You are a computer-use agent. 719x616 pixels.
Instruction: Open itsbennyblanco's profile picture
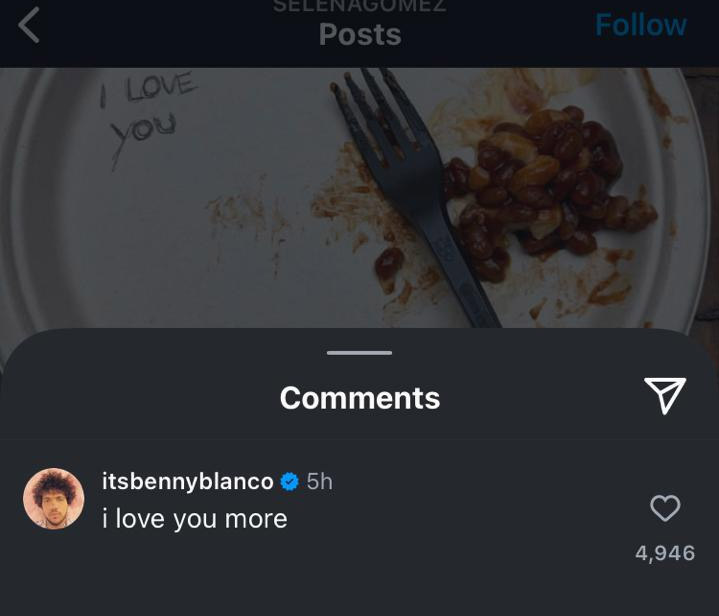[x=54, y=499]
